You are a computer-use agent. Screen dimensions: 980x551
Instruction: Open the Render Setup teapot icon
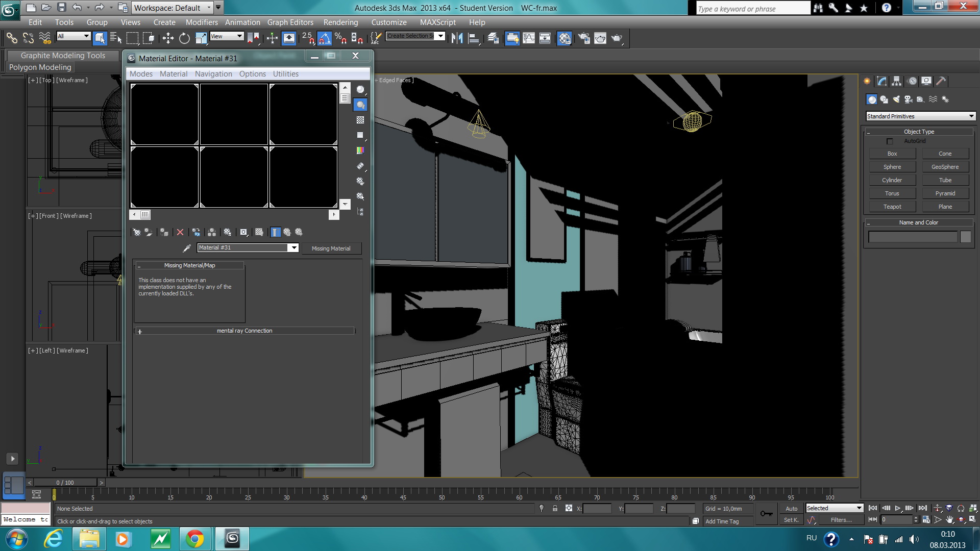584,38
